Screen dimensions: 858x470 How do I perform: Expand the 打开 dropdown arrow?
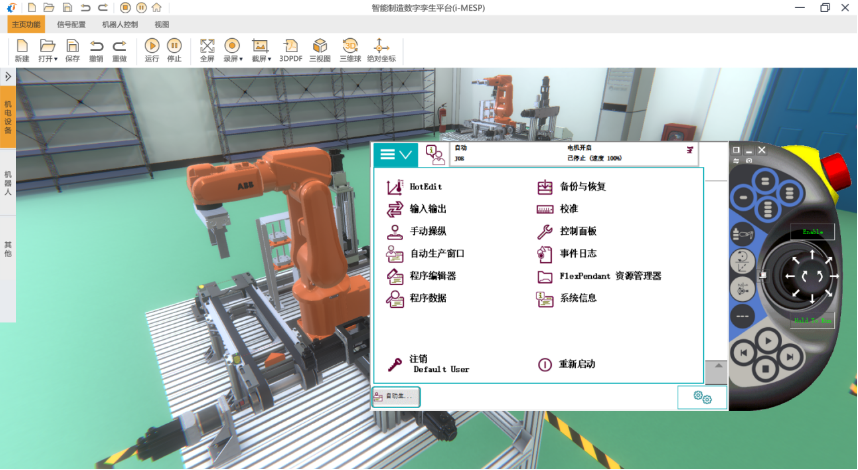point(56,59)
